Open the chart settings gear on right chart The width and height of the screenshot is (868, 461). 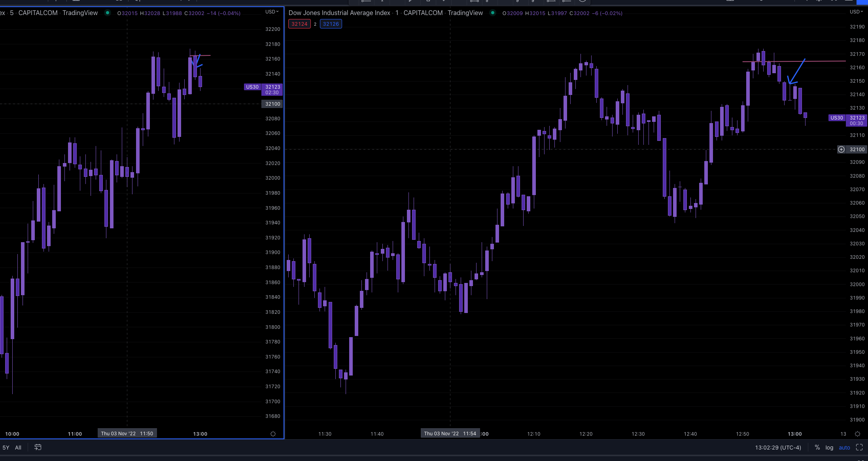857,434
